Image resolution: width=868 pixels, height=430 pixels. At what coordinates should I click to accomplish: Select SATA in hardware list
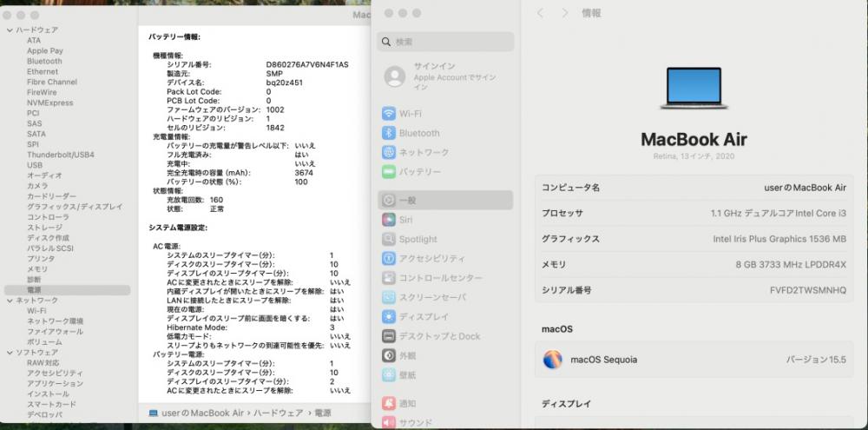[x=36, y=134]
